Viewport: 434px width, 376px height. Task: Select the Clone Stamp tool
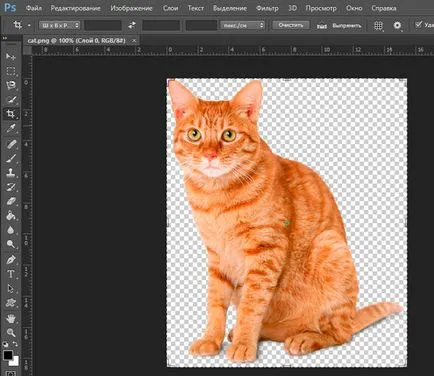(x=11, y=173)
